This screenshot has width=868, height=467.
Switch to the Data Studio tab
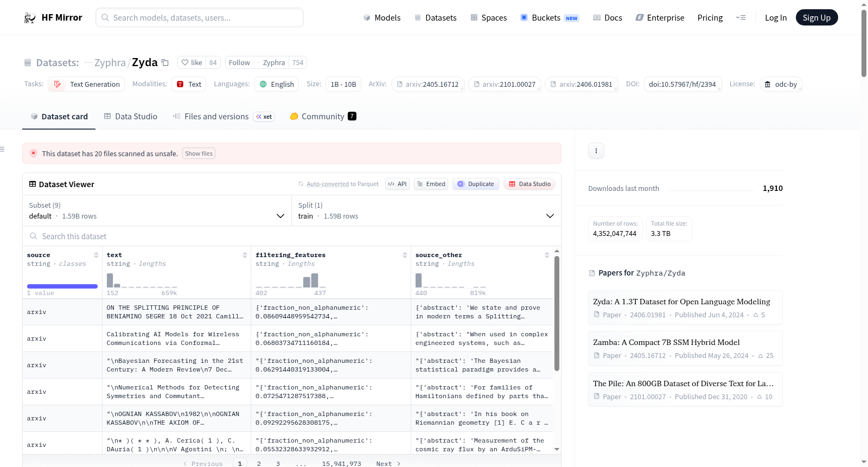tap(131, 117)
